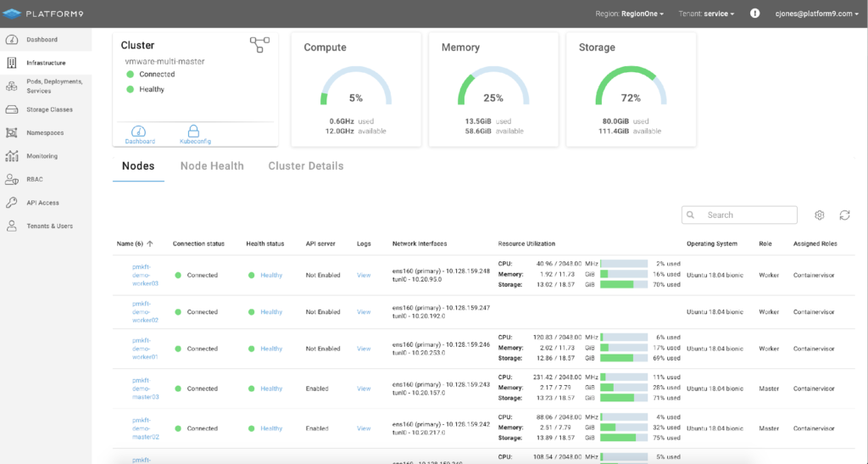Open the Storage Classes sidebar icon
This screenshot has height=464, width=868.
click(x=12, y=109)
